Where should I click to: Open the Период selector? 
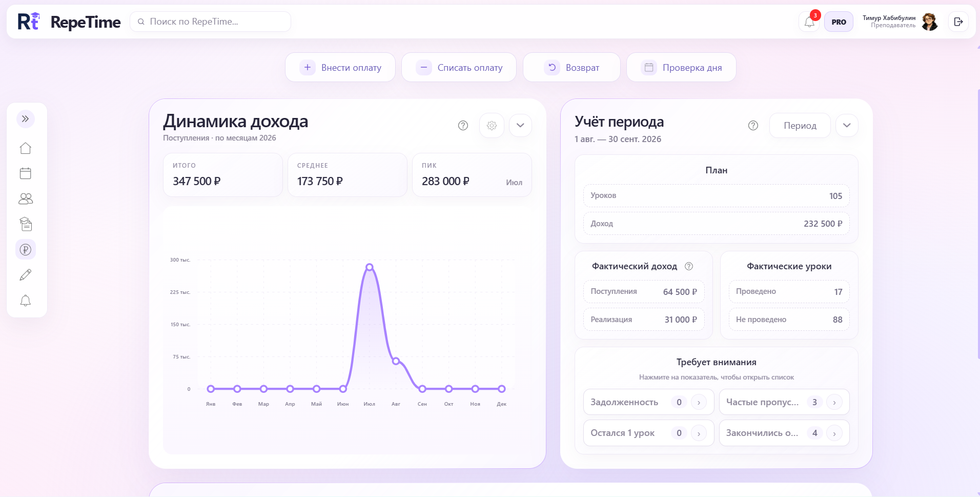[800, 126]
